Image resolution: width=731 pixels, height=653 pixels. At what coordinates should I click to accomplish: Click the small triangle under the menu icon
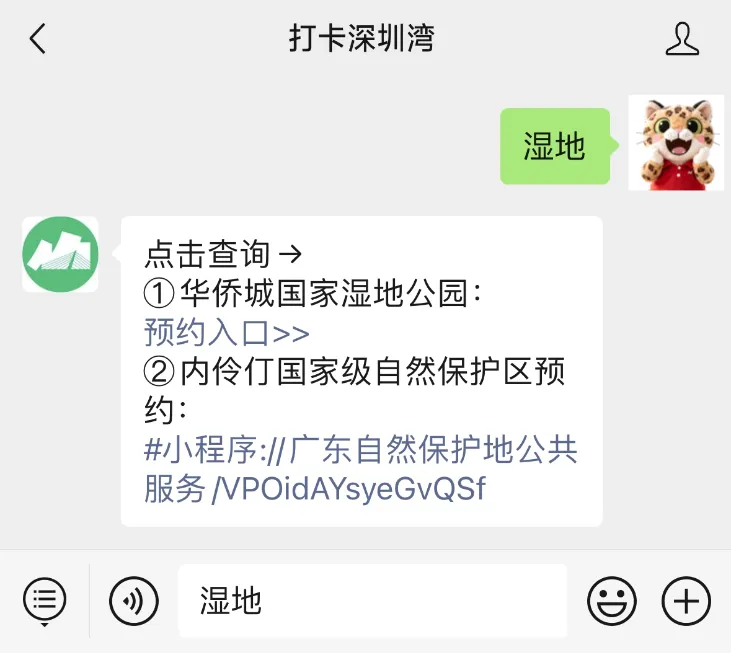pyautogui.click(x=44, y=625)
